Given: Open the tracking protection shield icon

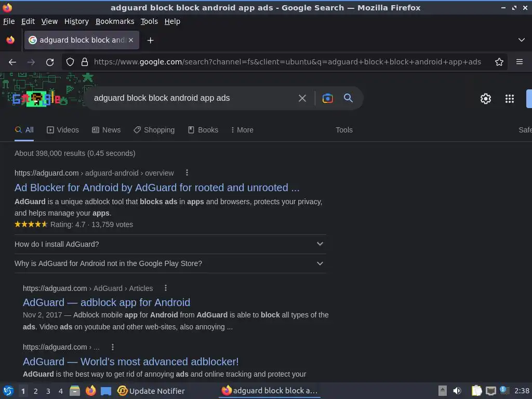Looking at the screenshot, I should pos(70,62).
